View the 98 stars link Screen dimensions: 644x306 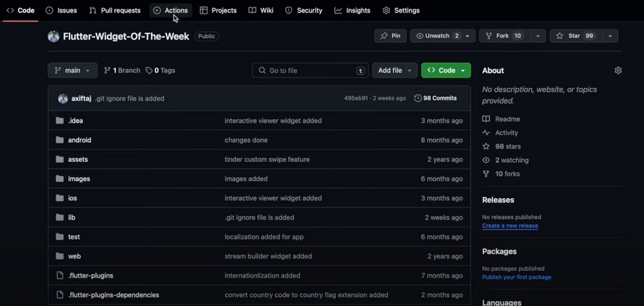[502, 147]
